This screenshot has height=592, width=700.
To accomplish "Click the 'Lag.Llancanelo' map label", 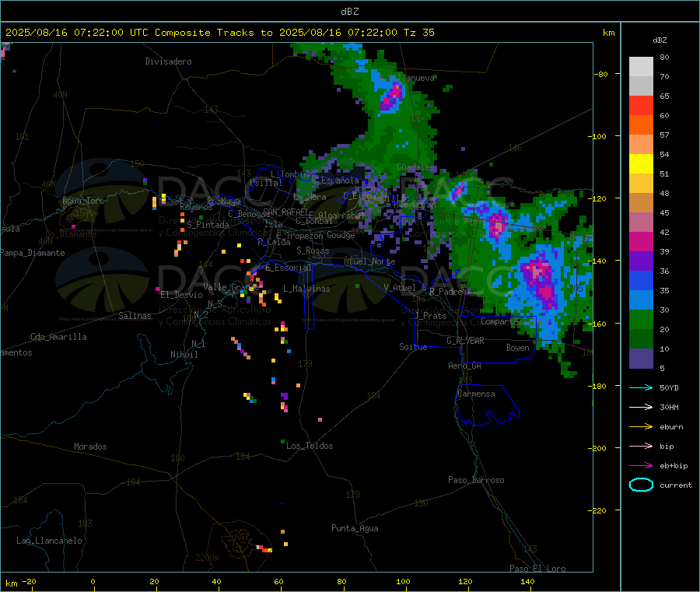I will [49, 541].
